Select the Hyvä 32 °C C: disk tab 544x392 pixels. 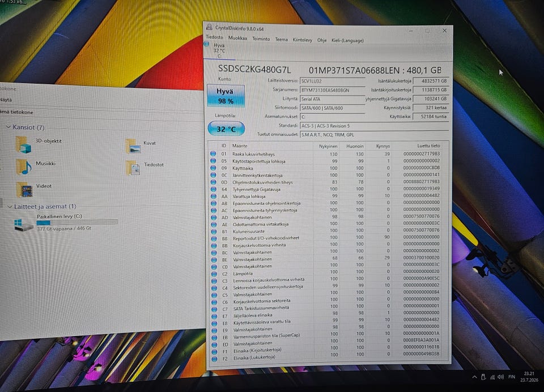click(216, 50)
